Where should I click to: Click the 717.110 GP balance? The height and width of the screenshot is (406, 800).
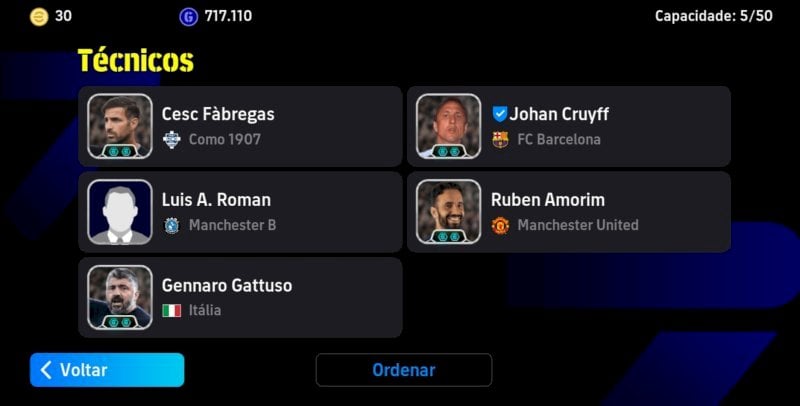(x=228, y=16)
